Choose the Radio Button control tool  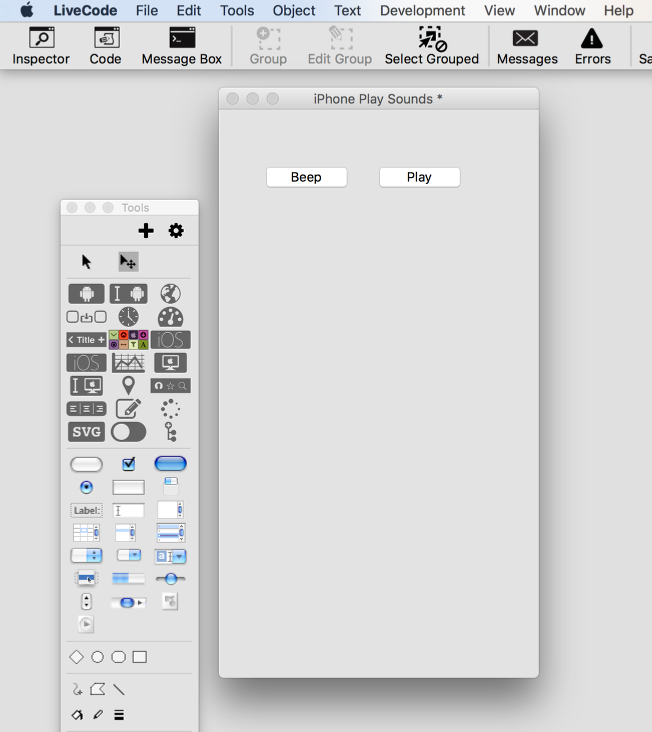[x=86, y=487]
